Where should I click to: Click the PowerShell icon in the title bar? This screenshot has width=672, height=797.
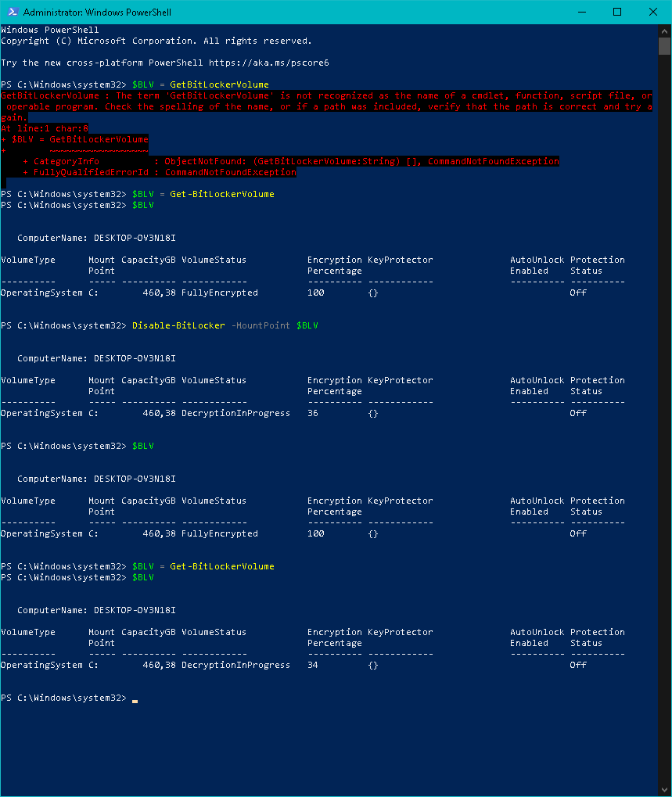(12, 12)
